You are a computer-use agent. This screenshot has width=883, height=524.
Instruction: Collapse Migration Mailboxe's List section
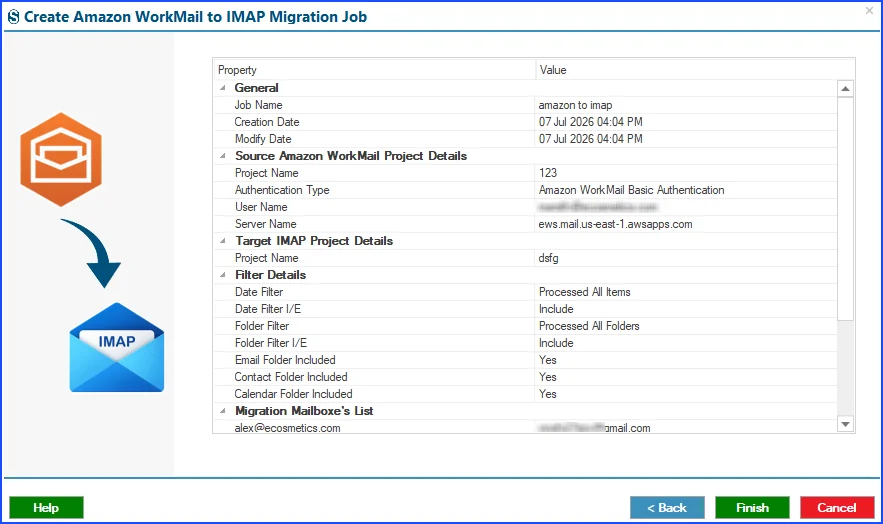click(223, 411)
